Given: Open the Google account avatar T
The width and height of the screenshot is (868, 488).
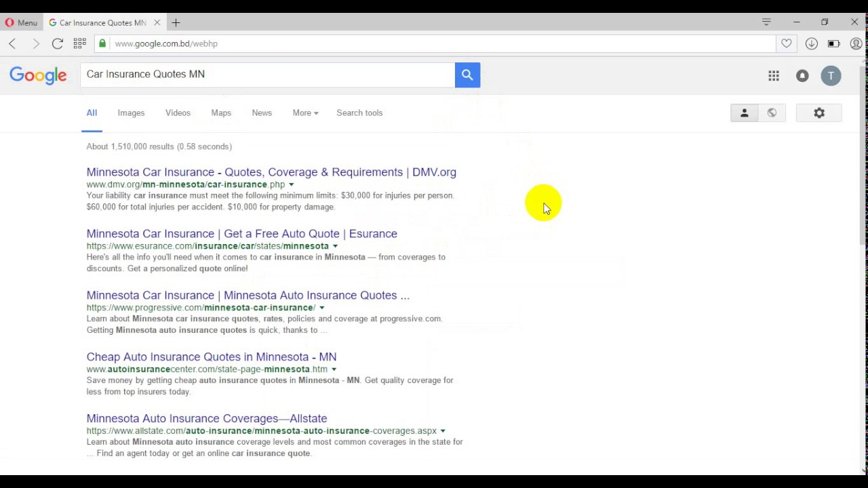Looking at the screenshot, I should (831, 76).
